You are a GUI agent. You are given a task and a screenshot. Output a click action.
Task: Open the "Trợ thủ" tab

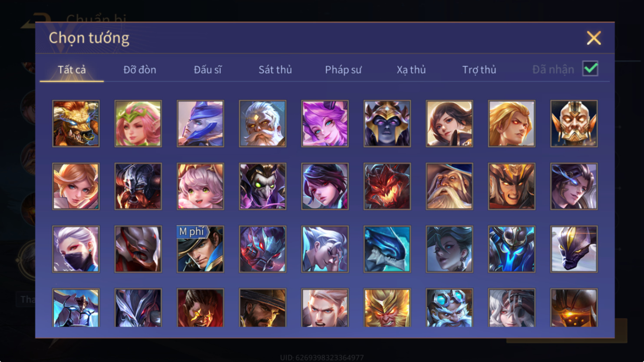(x=479, y=69)
